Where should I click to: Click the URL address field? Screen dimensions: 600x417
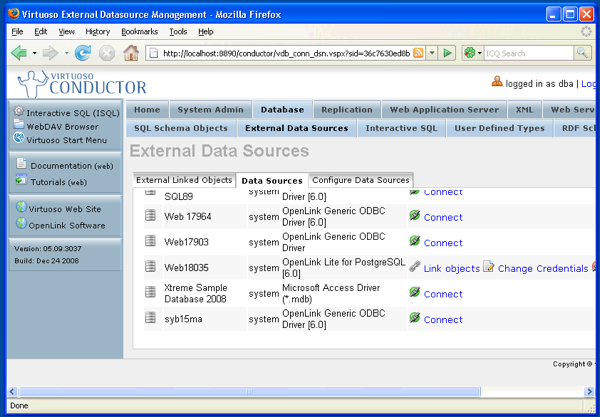pos(286,53)
